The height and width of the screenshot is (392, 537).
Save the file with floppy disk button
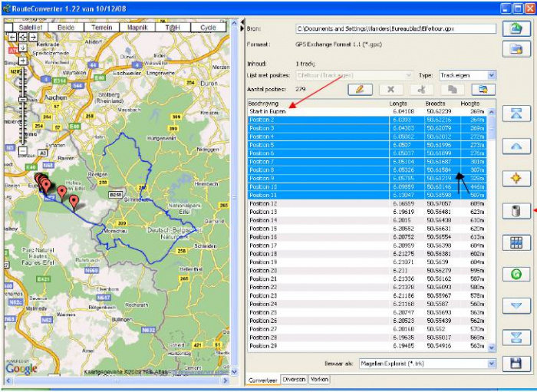516,364
